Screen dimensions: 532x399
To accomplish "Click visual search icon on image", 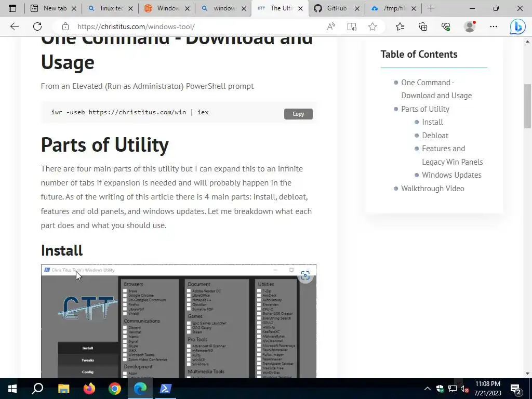I will (305, 275).
